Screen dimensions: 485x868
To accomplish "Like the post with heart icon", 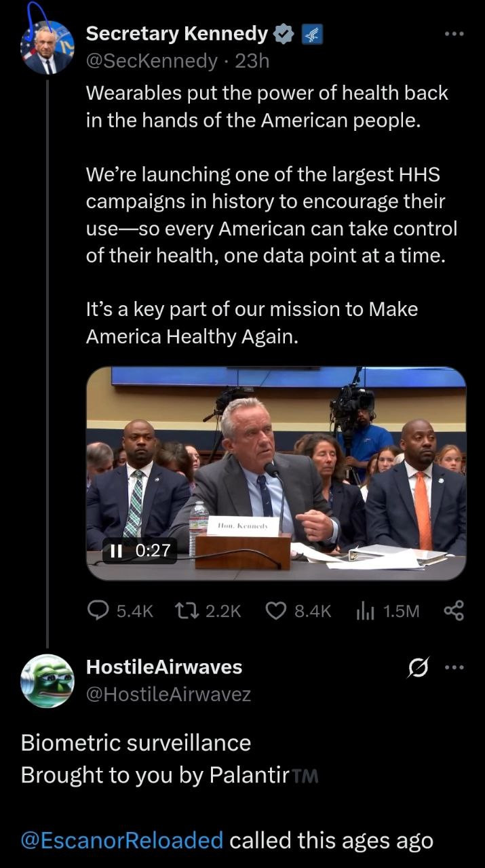I will click(x=275, y=611).
